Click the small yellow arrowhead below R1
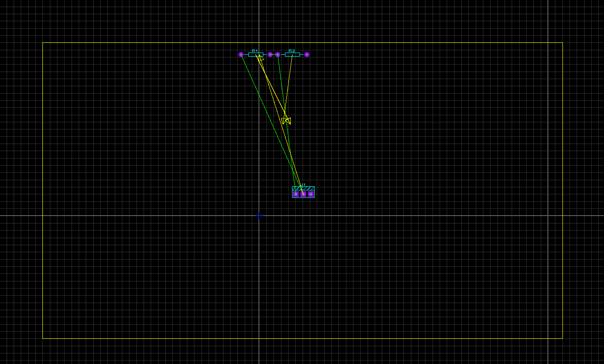The height and width of the screenshot is (364, 604). point(261,58)
